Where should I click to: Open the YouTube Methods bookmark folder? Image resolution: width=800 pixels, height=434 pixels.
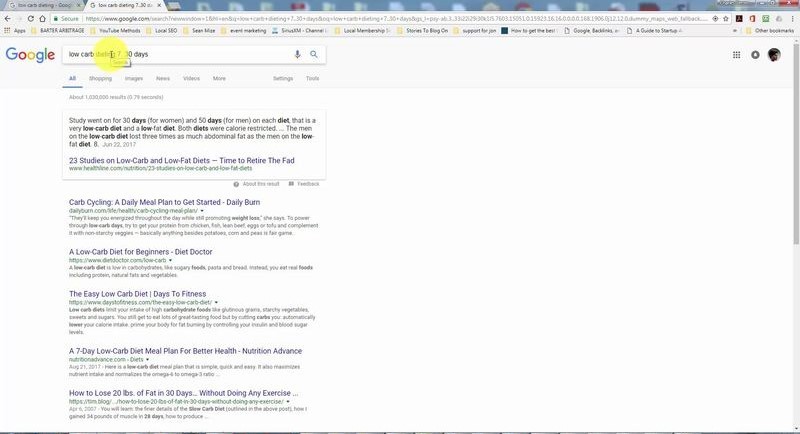(123, 31)
